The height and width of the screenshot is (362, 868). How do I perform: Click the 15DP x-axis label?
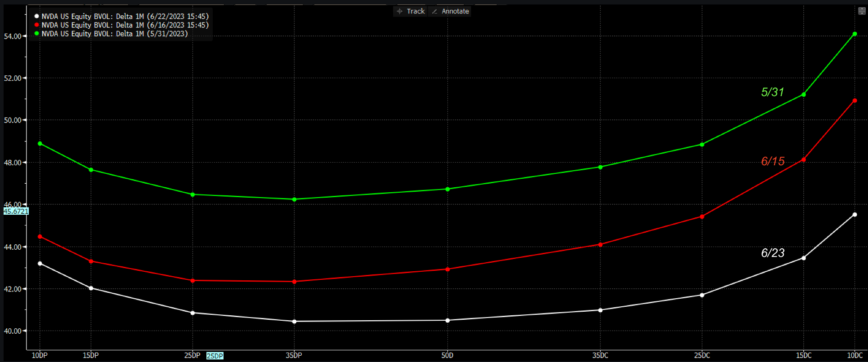click(x=91, y=355)
